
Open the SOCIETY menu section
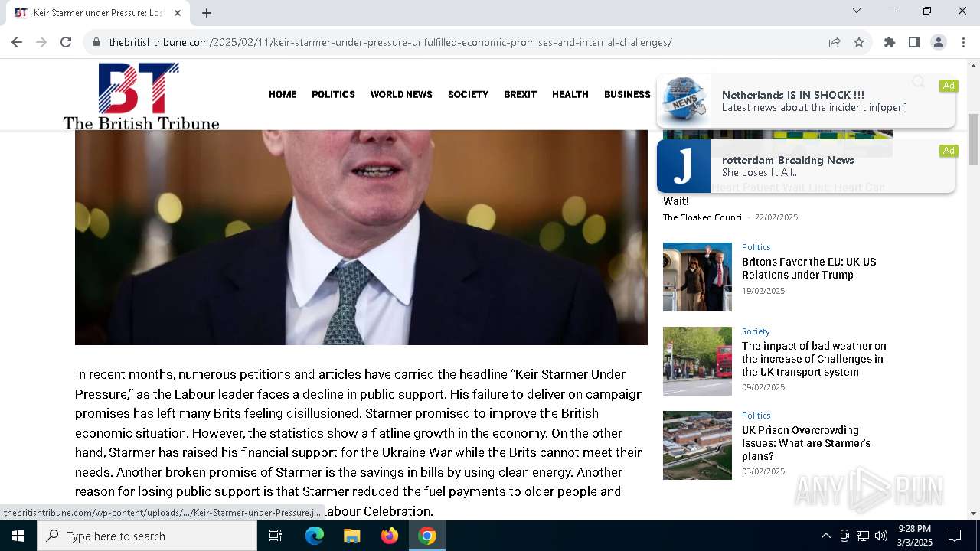coord(468,94)
